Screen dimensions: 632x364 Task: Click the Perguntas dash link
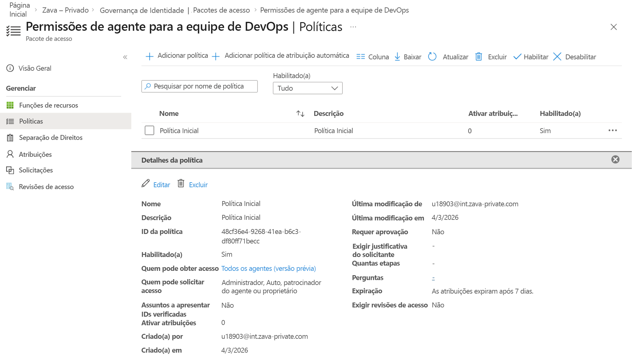click(x=433, y=278)
